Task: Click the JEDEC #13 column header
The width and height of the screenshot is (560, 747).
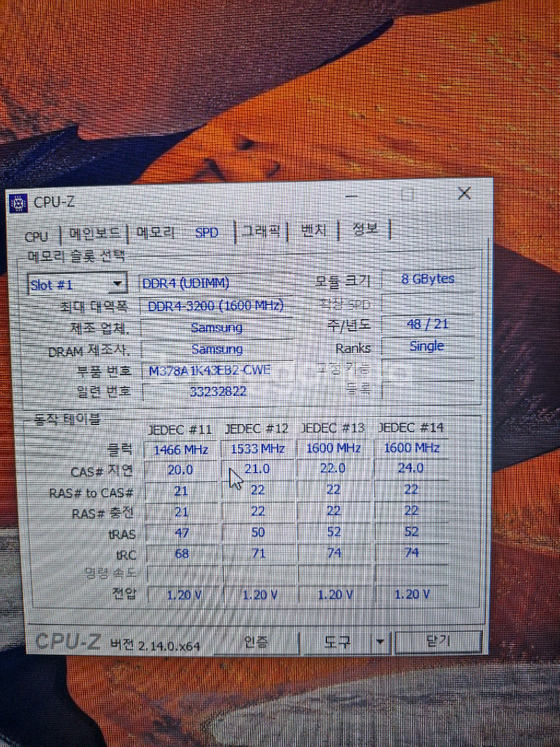Action: pyautogui.click(x=332, y=428)
